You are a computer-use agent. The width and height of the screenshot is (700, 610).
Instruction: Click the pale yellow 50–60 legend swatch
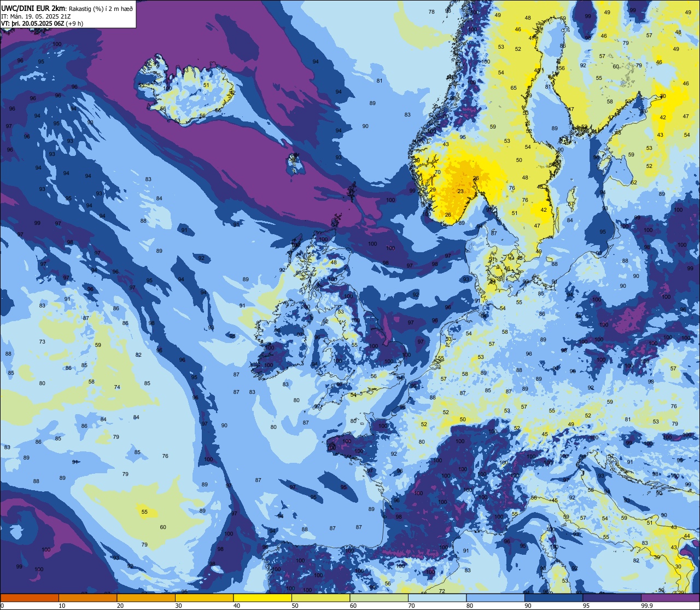coord(320,598)
